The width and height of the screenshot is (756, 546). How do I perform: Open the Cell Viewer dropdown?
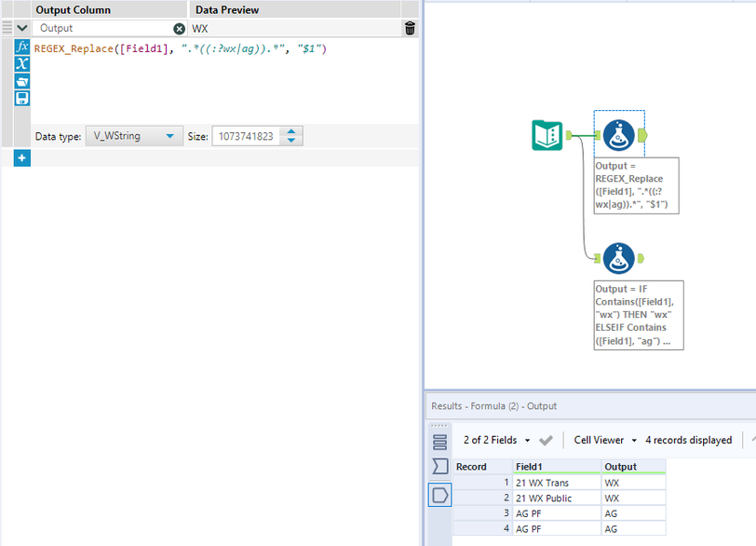(x=605, y=440)
